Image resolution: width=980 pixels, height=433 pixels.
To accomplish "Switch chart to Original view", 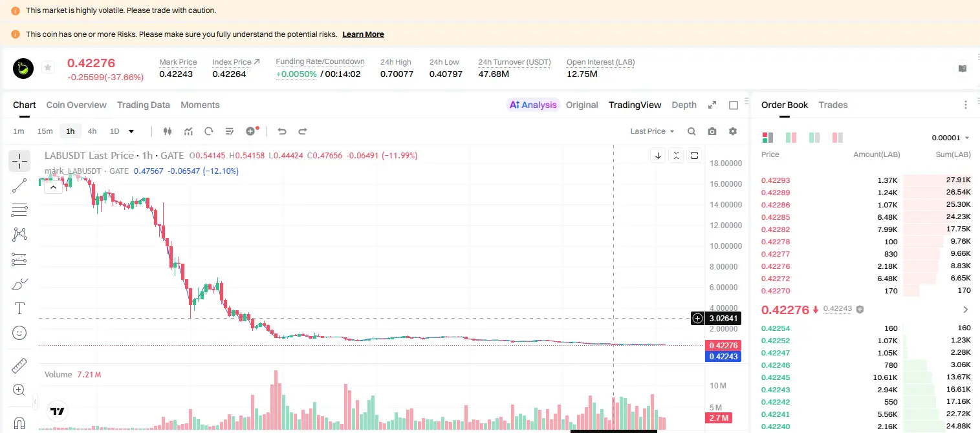I will click(x=582, y=105).
